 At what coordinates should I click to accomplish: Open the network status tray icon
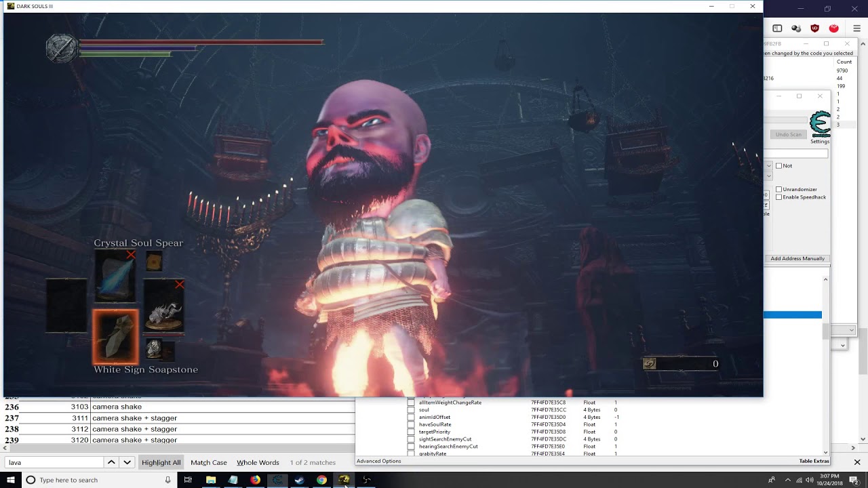[799, 480]
